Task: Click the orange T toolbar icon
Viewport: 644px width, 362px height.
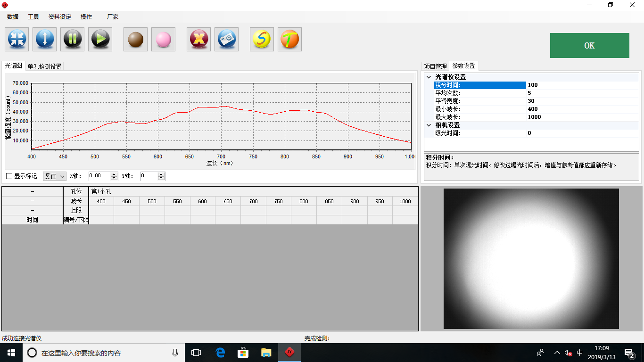Action: click(x=289, y=39)
